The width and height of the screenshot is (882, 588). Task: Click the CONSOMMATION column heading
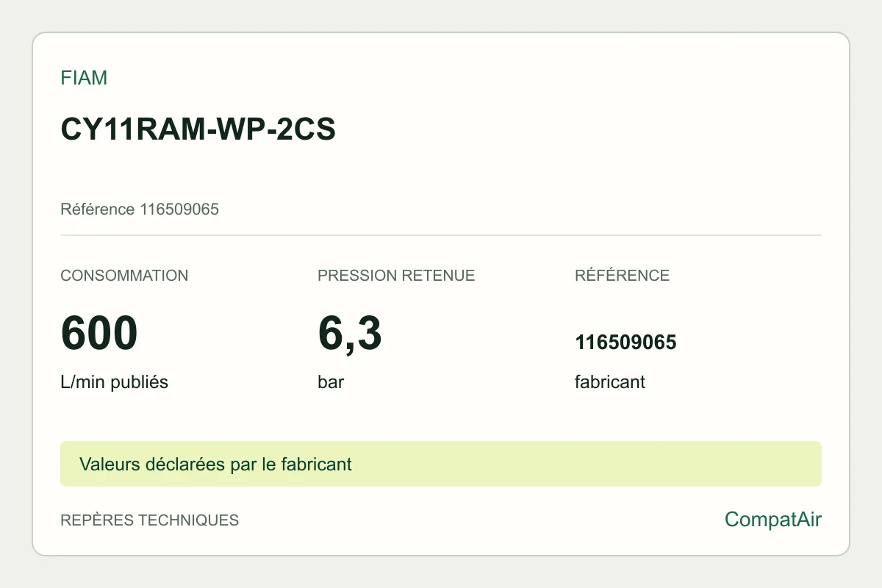coord(124,276)
